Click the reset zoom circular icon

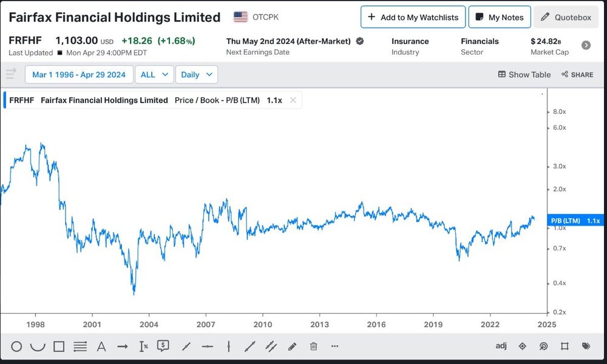coord(543,346)
